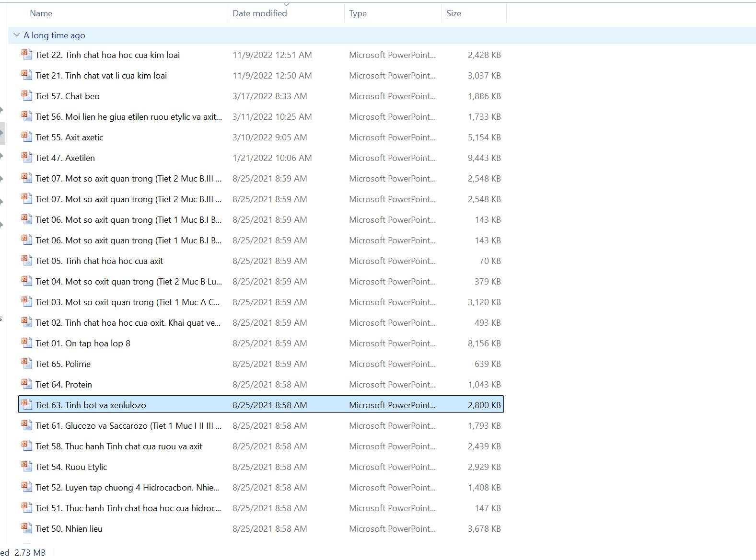The height and width of the screenshot is (560, 756).
Task: Click the Tiet 04. Mot so oxit icon
Action: (27, 281)
